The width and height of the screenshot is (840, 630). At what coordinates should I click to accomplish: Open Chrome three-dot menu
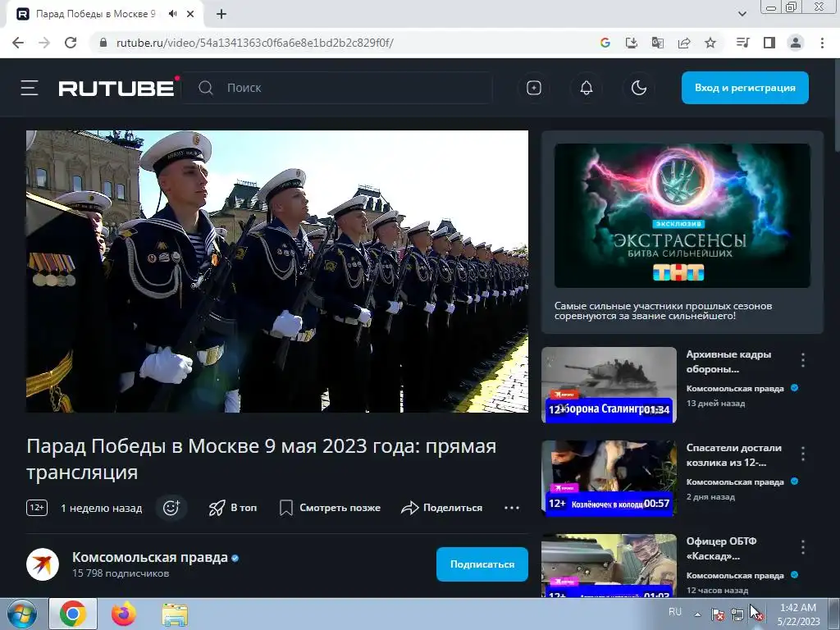(x=822, y=43)
